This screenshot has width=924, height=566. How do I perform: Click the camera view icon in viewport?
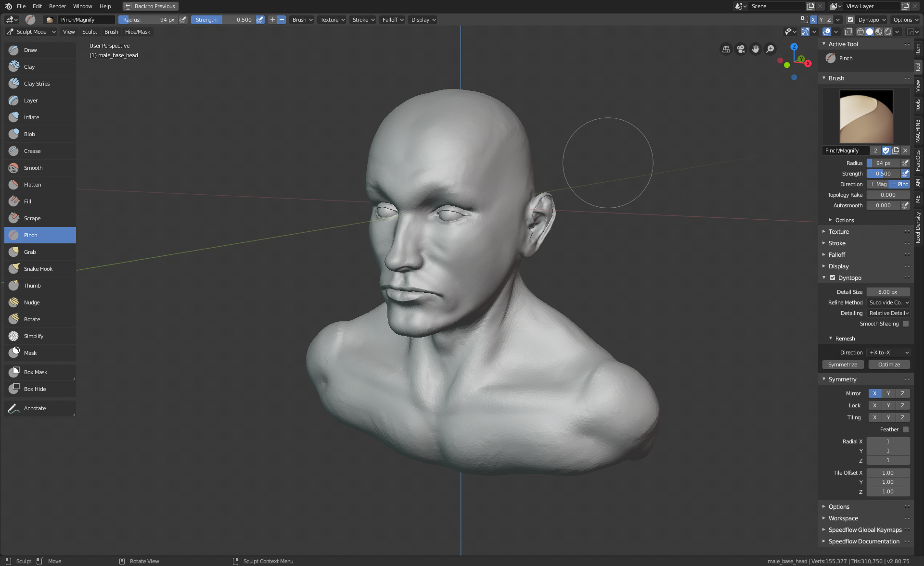click(741, 49)
